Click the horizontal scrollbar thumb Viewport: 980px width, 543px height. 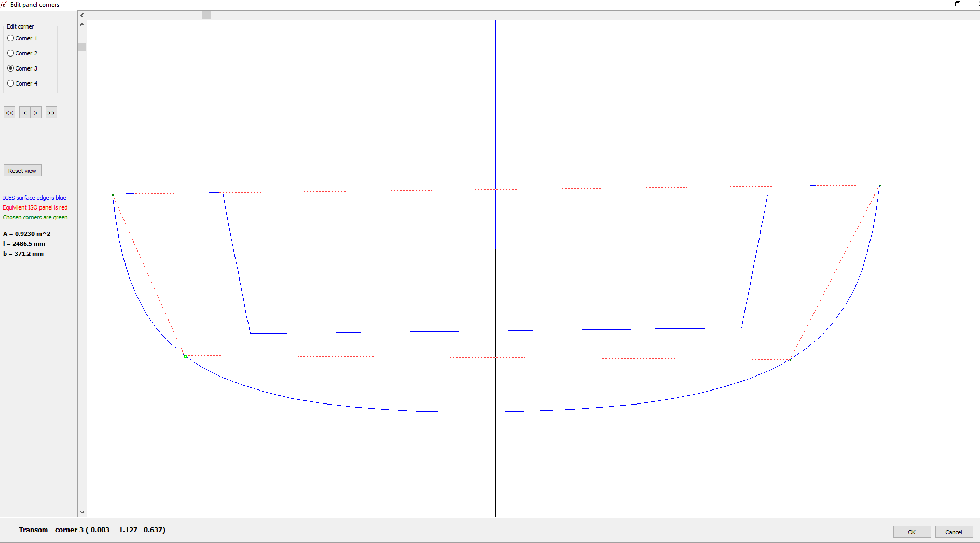[x=206, y=15]
